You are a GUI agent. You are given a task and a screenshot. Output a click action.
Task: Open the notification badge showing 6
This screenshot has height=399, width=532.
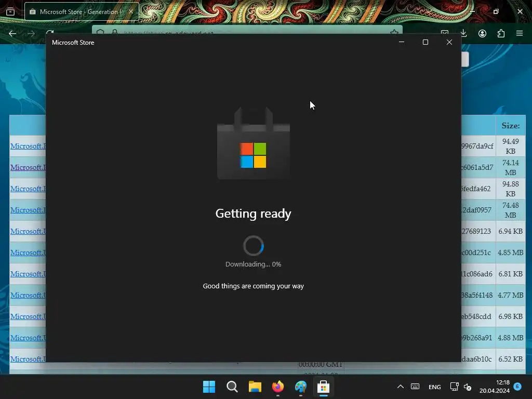[517, 387]
